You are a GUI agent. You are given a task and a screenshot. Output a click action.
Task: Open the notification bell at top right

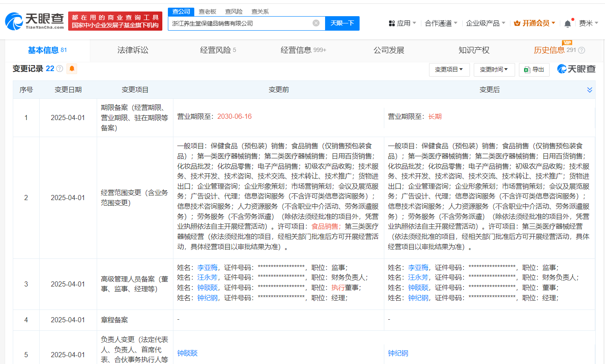(567, 23)
